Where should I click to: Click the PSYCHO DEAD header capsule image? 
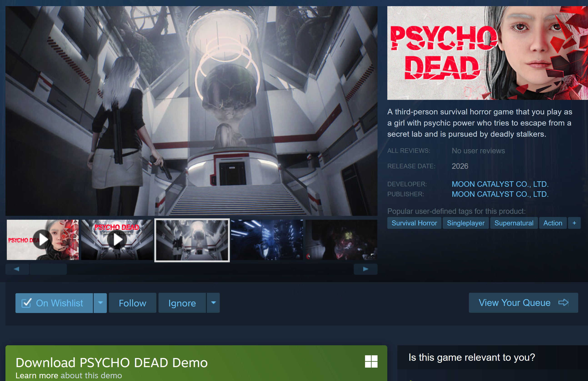pyautogui.click(x=487, y=53)
